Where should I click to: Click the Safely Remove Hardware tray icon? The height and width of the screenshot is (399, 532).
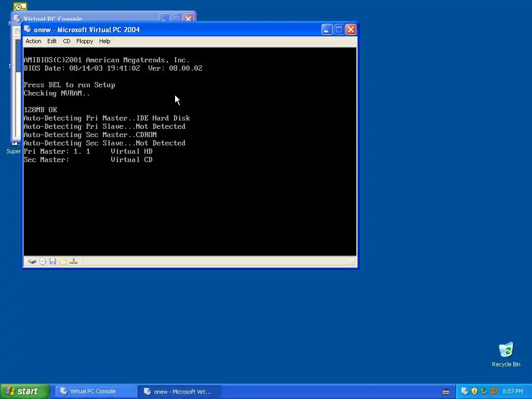coord(484,391)
